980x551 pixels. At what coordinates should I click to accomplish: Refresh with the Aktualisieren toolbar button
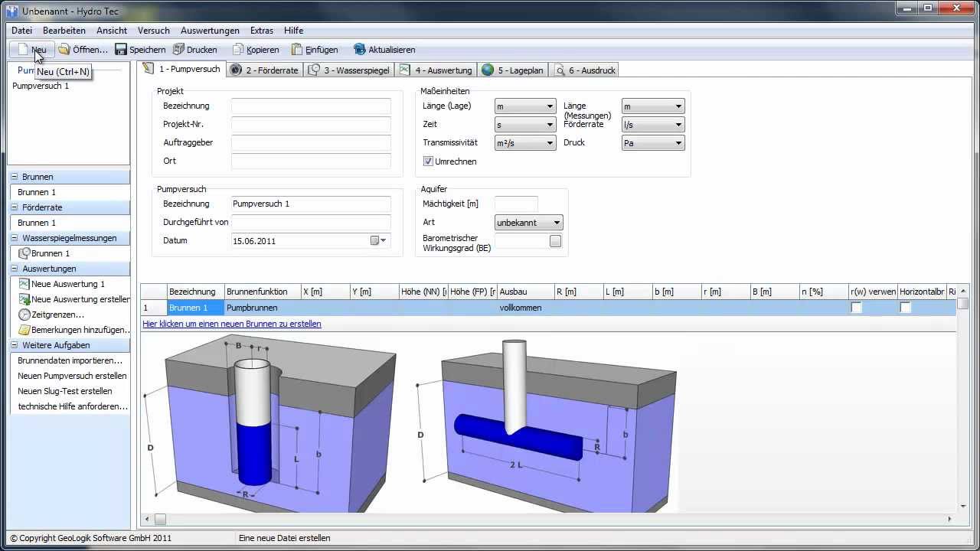pyautogui.click(x=384, y=50)
